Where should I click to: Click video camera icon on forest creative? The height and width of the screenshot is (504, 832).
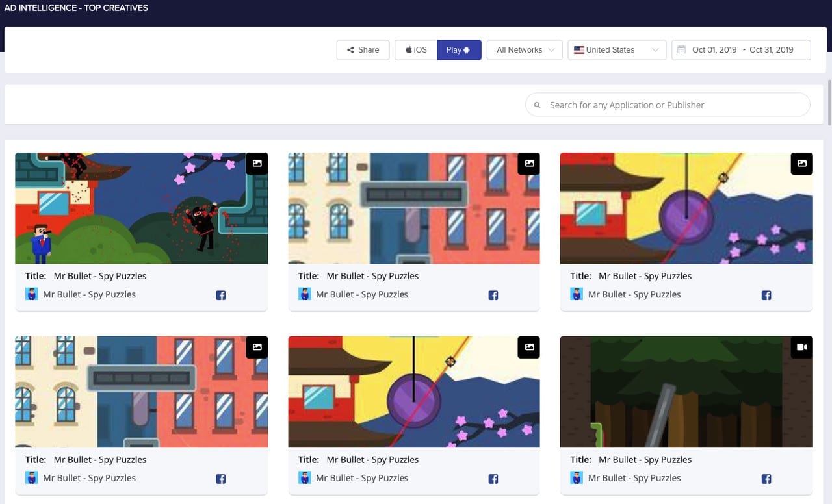pos(801,347)
